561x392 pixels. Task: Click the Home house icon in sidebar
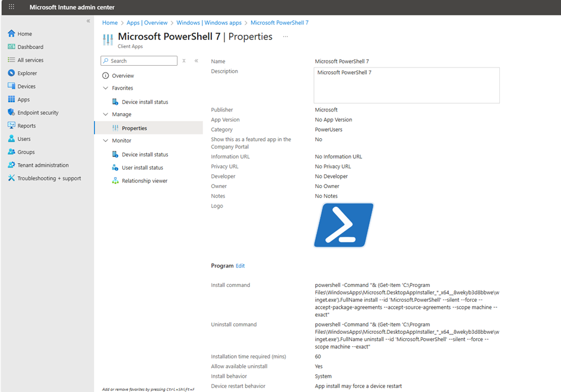pos(11,34)
